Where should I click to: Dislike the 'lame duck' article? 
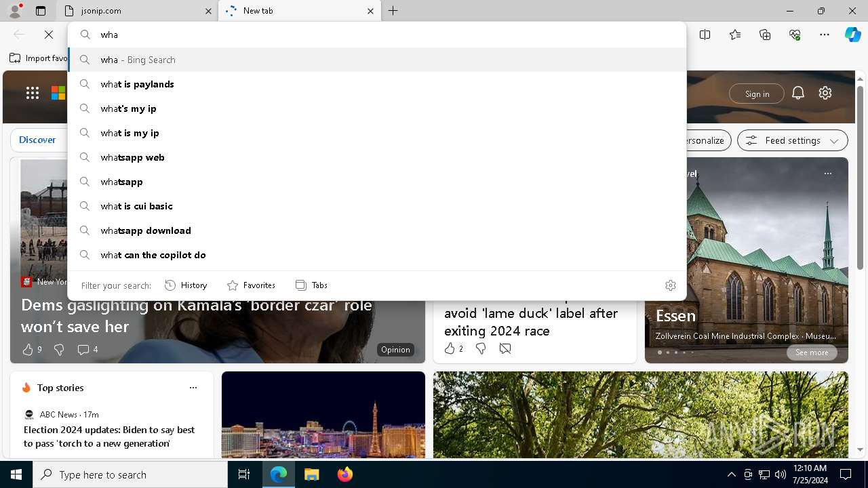[481, 348]
